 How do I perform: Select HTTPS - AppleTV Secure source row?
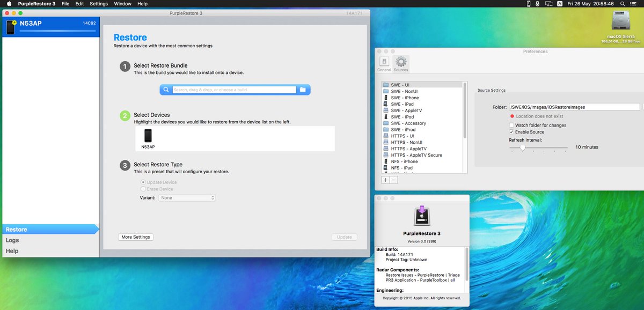[422, 155]
